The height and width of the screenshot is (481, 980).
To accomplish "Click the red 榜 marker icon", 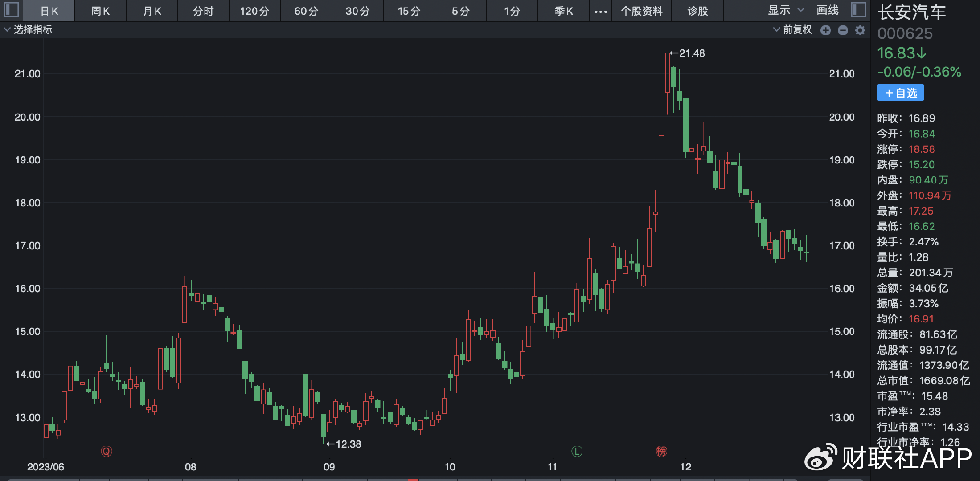I will point(661,452).
